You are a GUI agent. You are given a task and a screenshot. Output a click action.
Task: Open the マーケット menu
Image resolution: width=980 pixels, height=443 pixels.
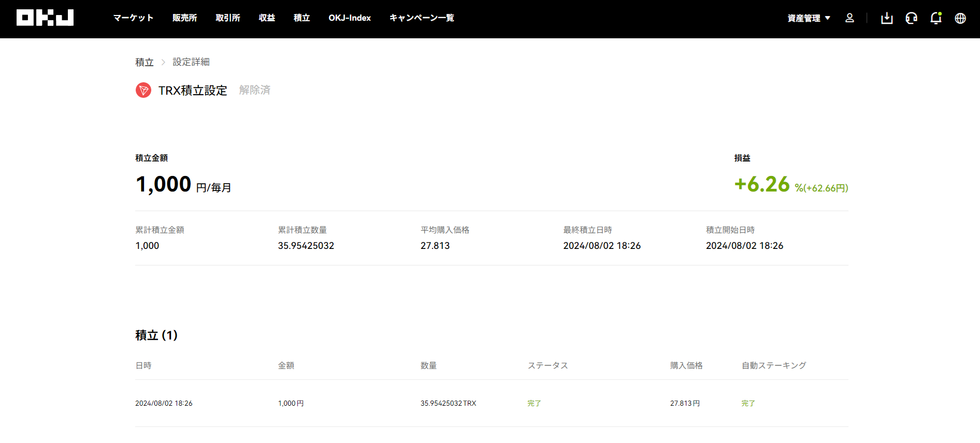pos(134,18)
